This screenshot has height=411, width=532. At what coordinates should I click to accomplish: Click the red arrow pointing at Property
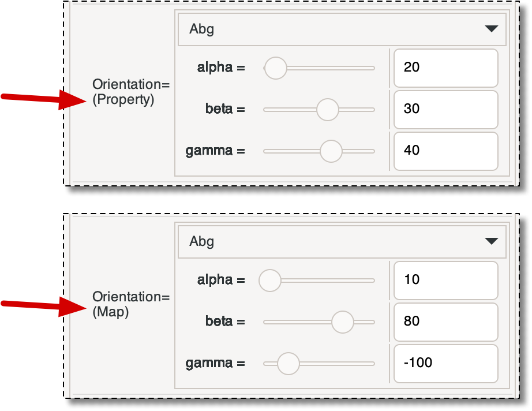[40, 98]
